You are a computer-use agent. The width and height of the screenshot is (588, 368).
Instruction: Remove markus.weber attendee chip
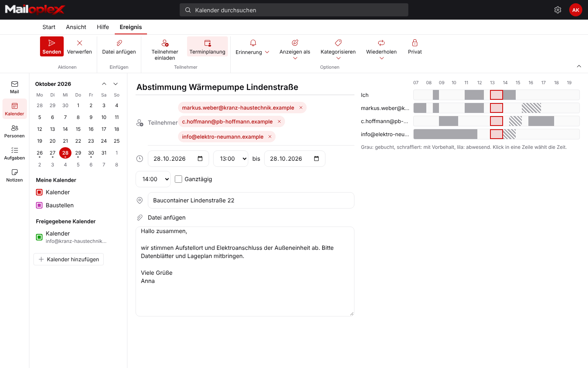(301, 108)
